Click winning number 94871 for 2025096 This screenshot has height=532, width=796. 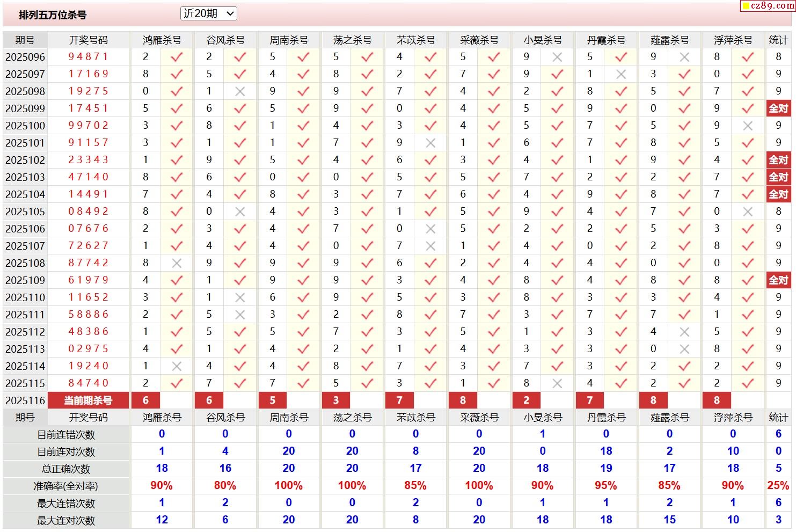(88, 57)
